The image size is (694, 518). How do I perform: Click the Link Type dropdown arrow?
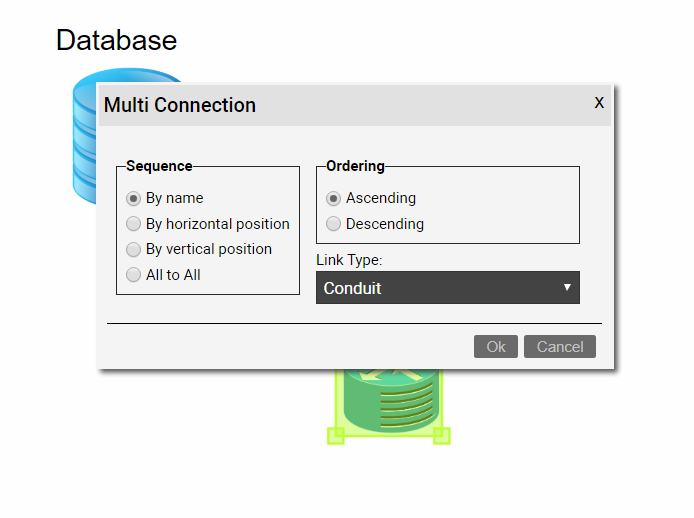567,288
